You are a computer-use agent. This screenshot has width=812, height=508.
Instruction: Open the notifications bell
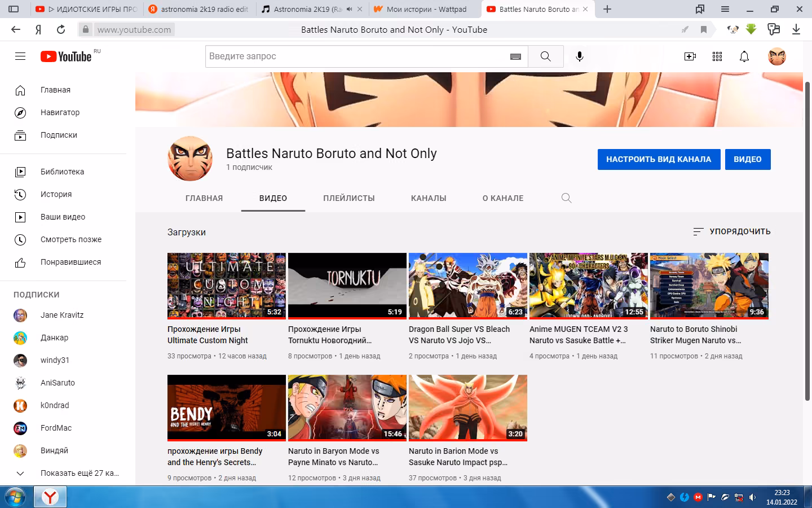tap(744, 56)
